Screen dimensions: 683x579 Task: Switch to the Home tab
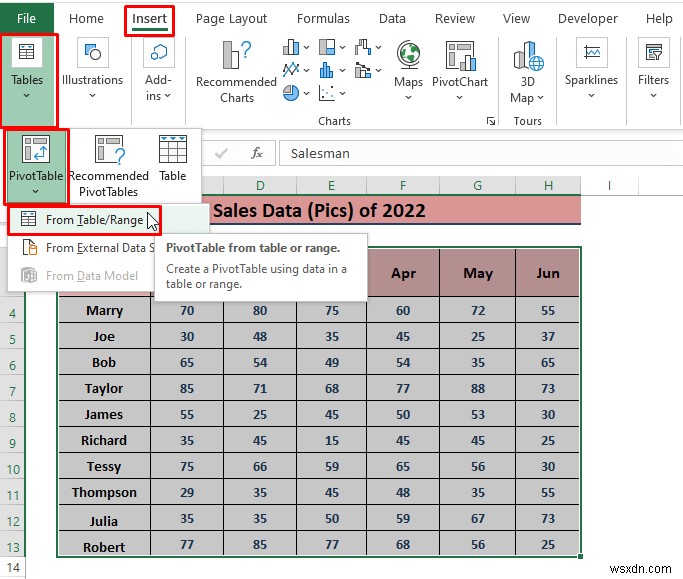pos(86,18)
